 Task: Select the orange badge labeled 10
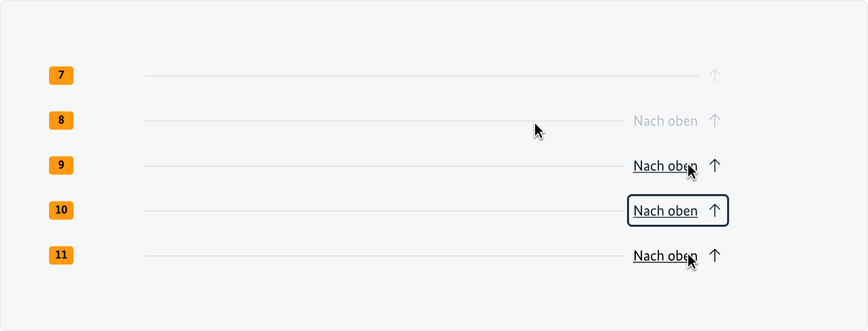point(61,210)
